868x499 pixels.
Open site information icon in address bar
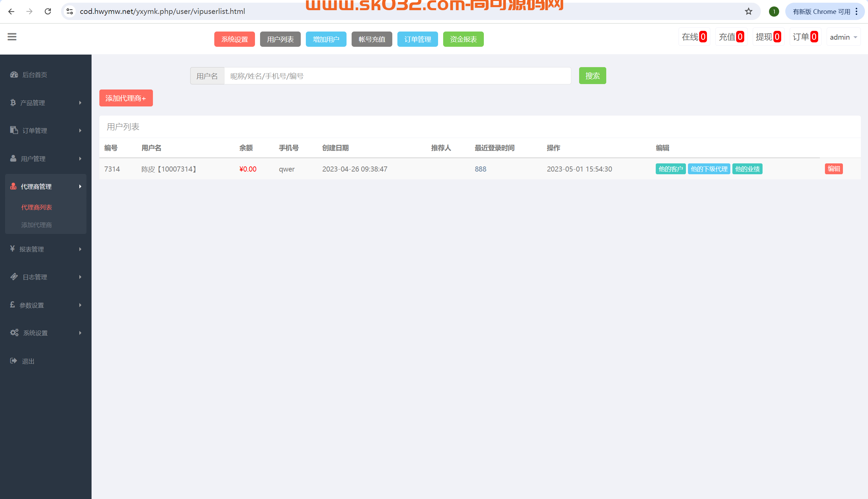(x=70, y=11)
